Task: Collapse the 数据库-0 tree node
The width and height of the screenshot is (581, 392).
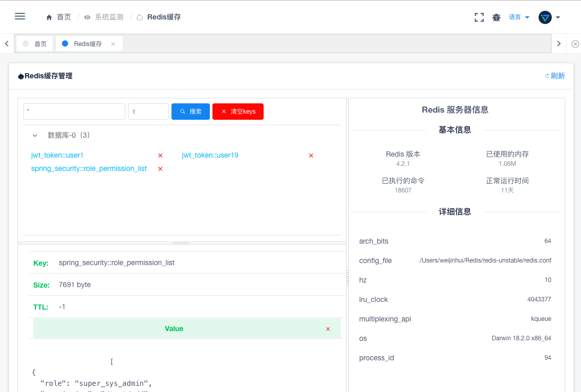Action: pos(35,136)
